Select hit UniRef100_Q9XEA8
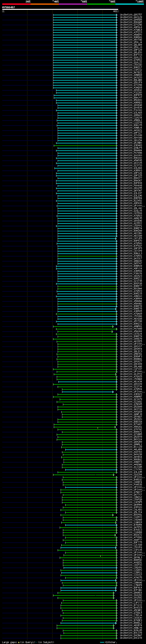This screenshot has height=644, width=146. click(131, 105)
